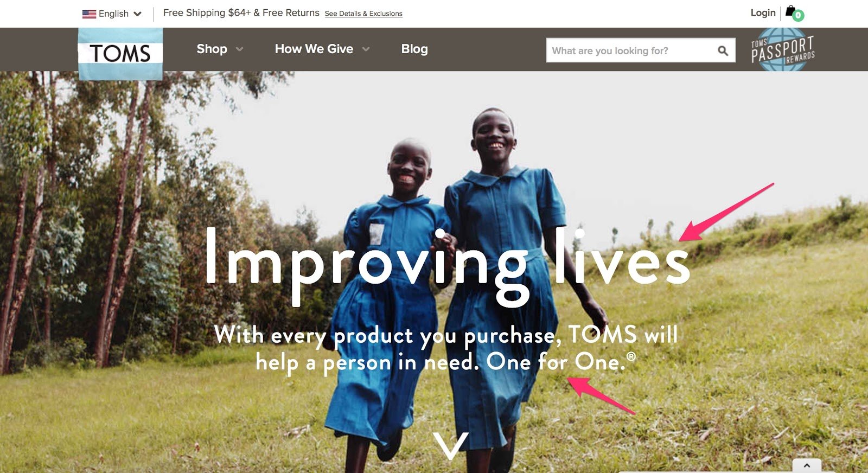Click the cart item count badge

point(798,16)
